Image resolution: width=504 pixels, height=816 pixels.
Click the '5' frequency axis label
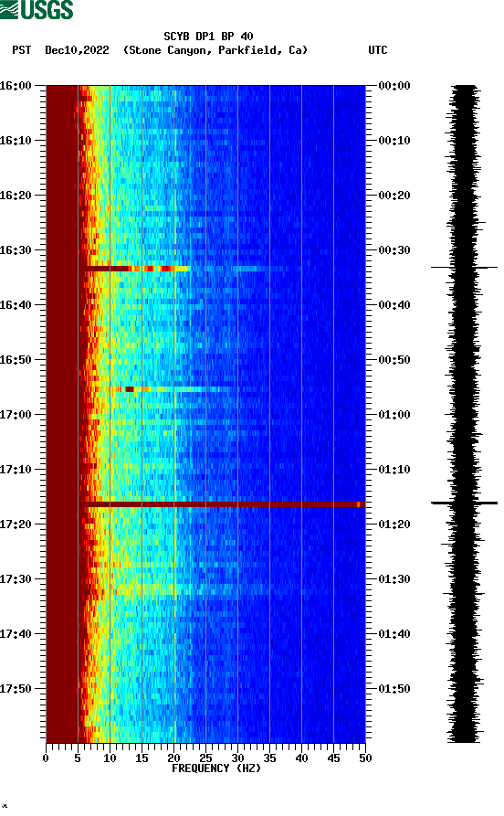pos(78,758)
